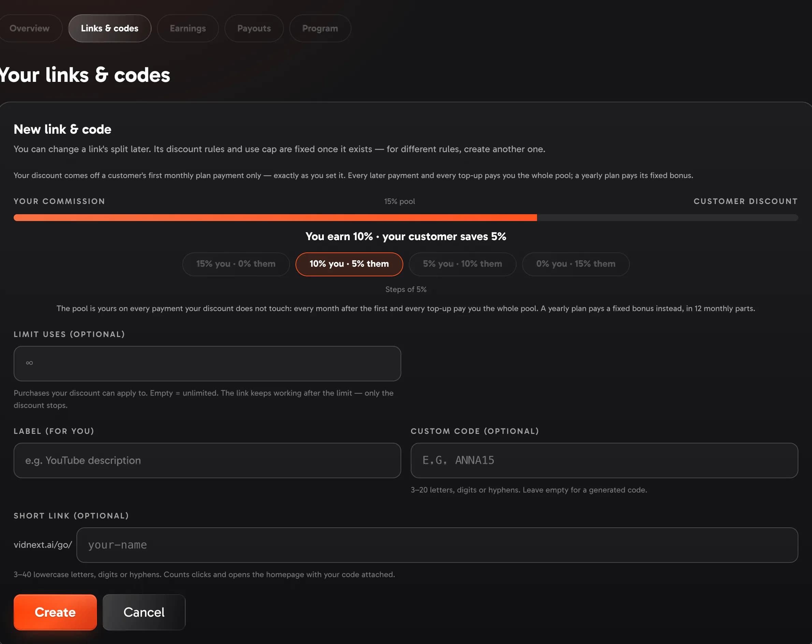Switch to the Earnings tab
Image resolution: width=812 pixels, height=644 pixels.
[x=188, y=28]
